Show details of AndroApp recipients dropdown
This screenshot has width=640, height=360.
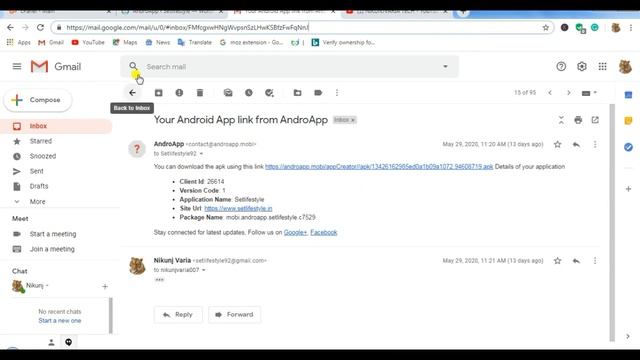click(x=201, y=154)
